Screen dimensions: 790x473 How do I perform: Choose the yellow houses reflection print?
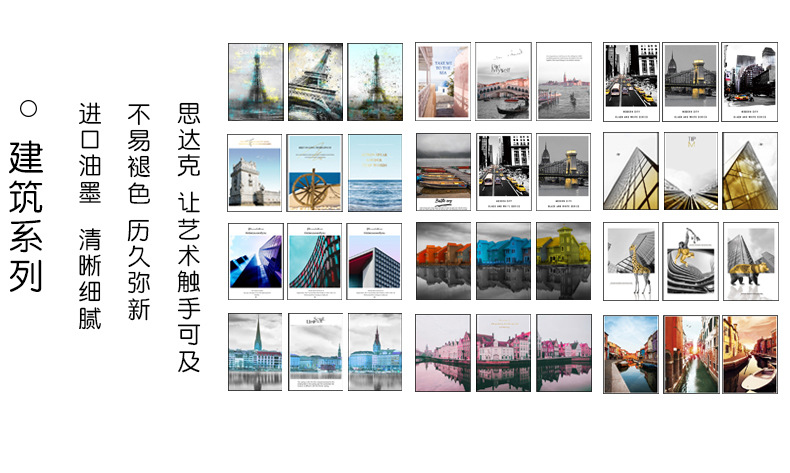pos(563,262)
